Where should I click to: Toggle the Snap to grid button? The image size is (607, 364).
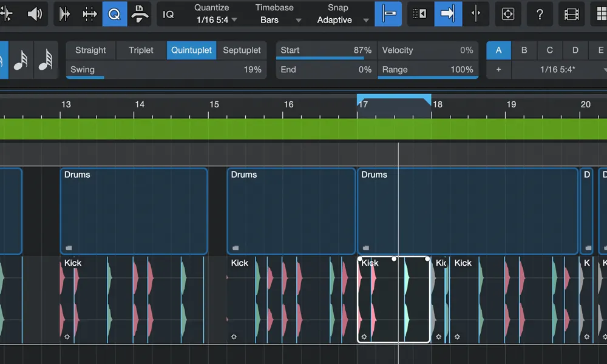(388, 14)
